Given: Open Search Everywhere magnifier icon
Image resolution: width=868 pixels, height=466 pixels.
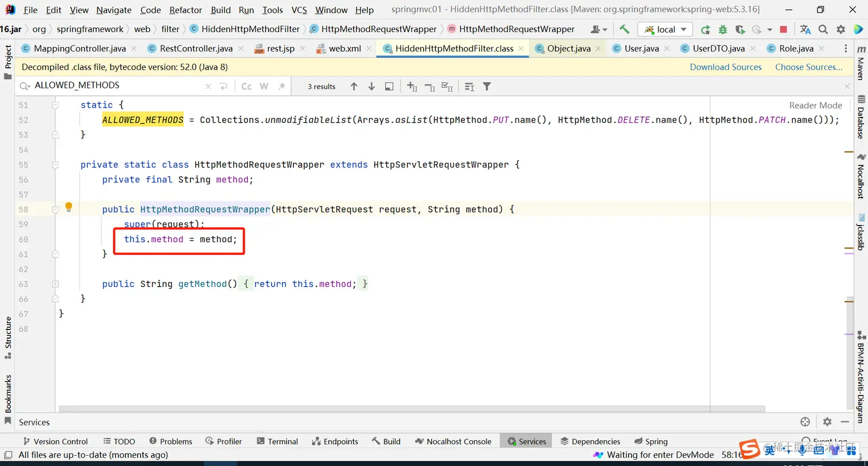Looking at the screenshot, I should 823,29.
